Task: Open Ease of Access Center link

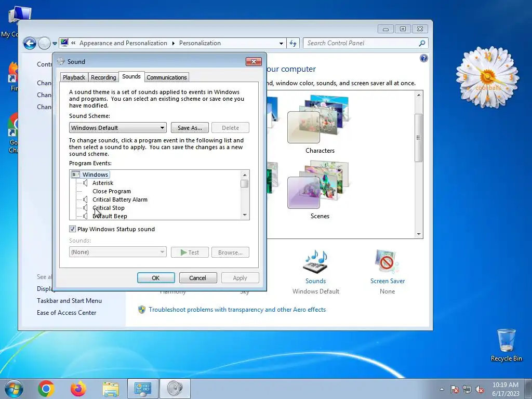Action: coord(66,312)
